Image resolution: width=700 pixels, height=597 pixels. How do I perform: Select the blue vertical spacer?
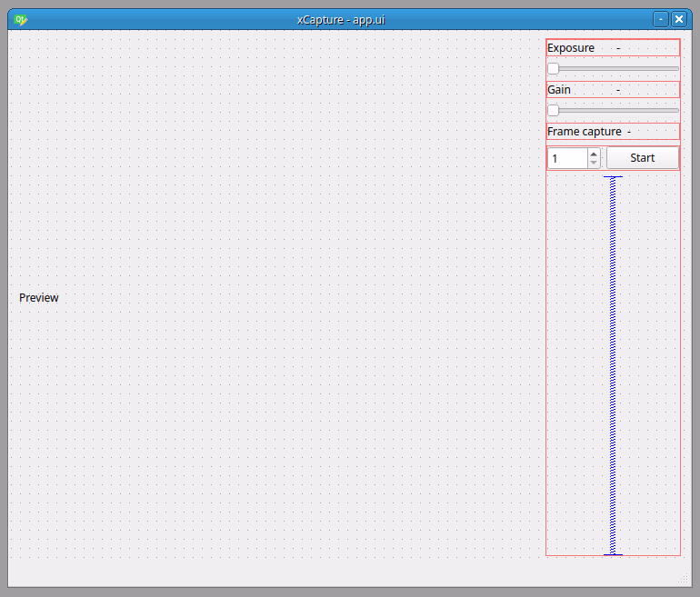pos(613,363)
